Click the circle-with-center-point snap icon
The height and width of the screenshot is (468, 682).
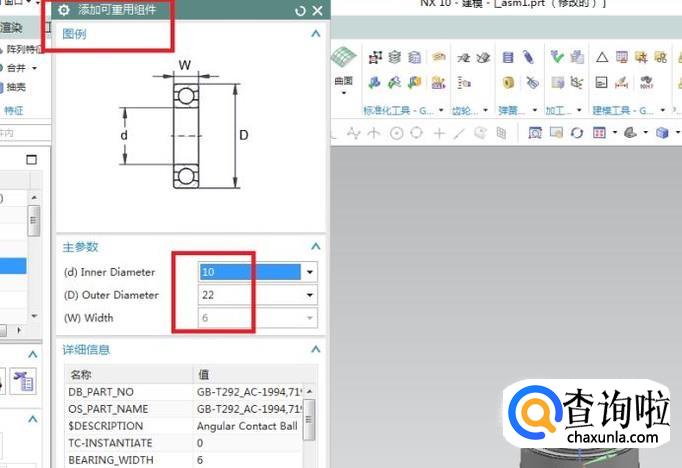tap(396, 132)
